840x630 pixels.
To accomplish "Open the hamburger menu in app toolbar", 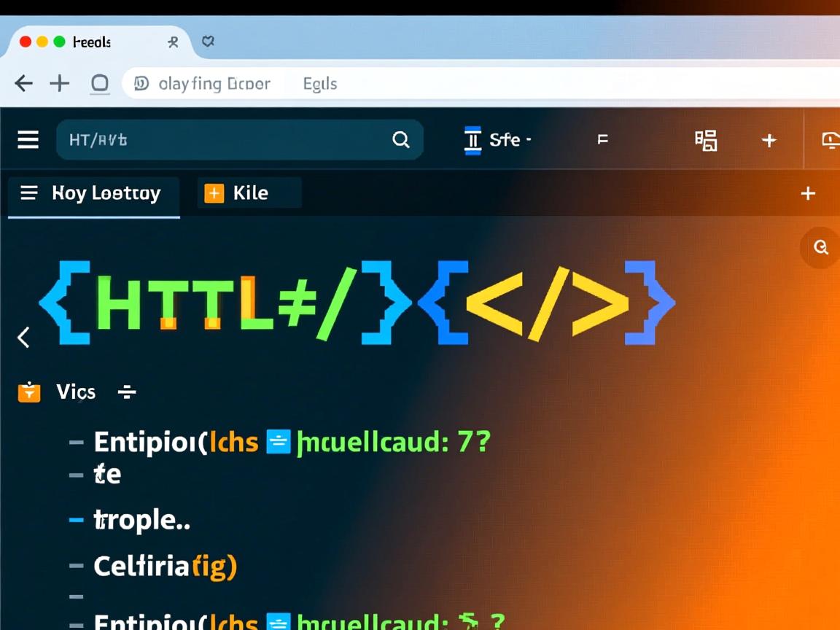I will click(x=28, y=139).
